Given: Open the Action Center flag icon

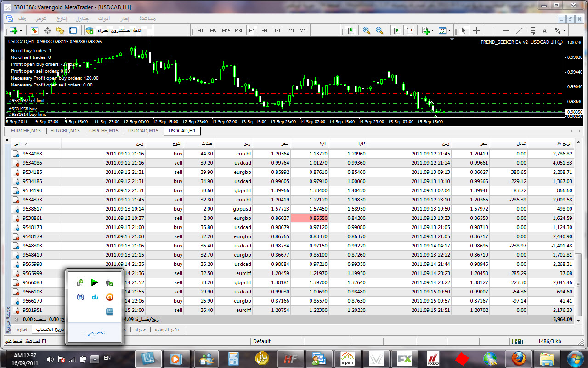Looking at the screenshot, I should click(61, 359).
